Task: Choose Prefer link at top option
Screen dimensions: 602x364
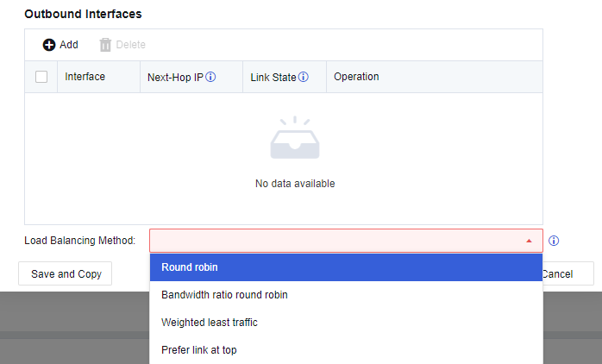Action: click(198, 350)
